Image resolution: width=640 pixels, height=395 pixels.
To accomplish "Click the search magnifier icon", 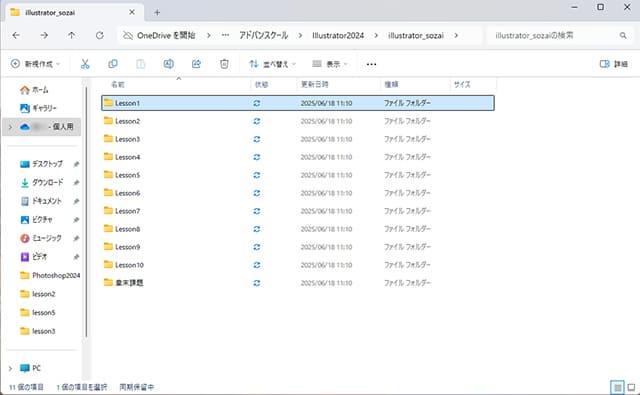I will pos(623,36).
